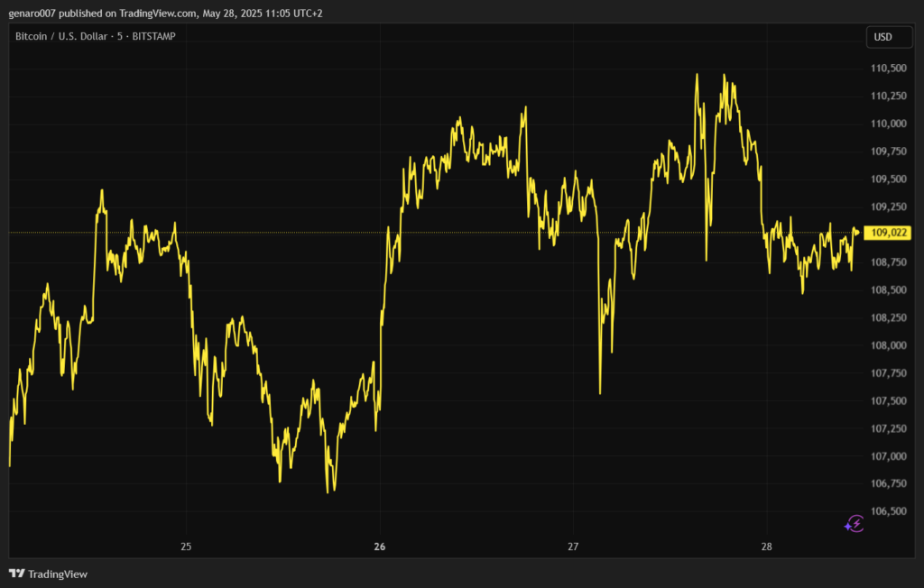Click the 106,500 price axis label
Viewport: 924px width, 588px height.
[x=888, y=511]
